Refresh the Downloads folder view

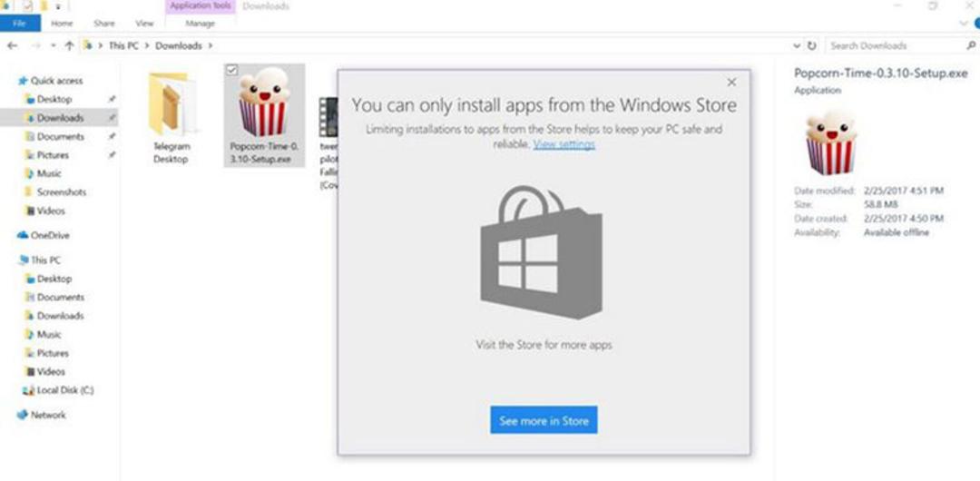tap(812, 45)
